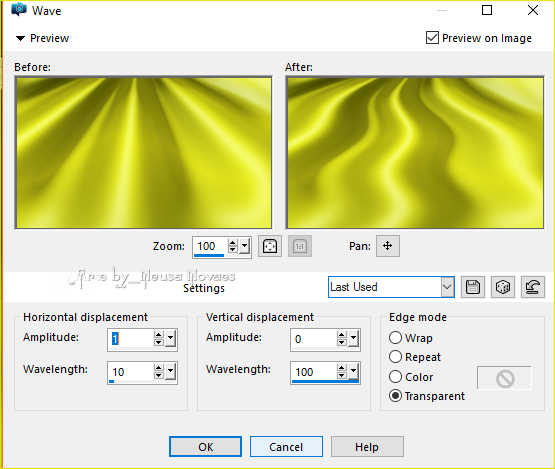Select the Wrap edge mode
The image size is (555, 469).
[395, 338]
